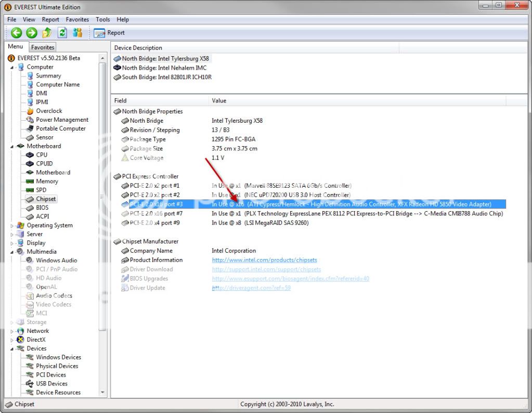Select the Overclock flame icon
This screenshot has height=413, width=532.
point(30,111)
